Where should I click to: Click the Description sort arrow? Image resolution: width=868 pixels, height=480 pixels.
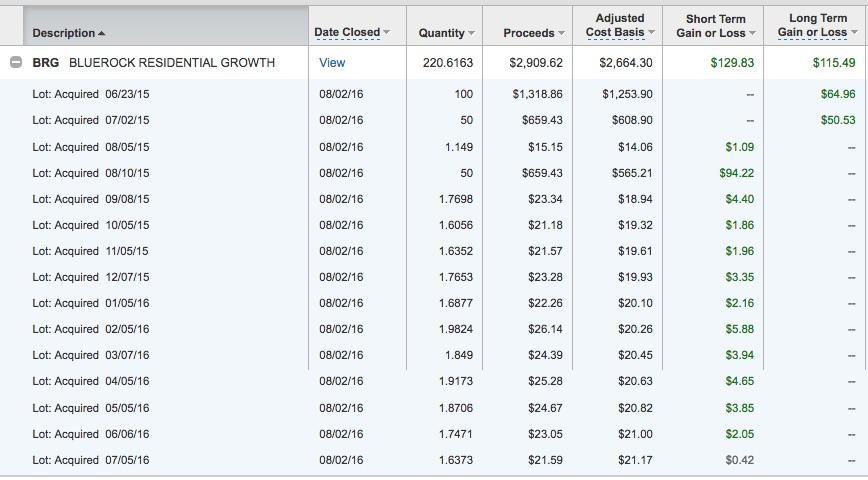102,34
